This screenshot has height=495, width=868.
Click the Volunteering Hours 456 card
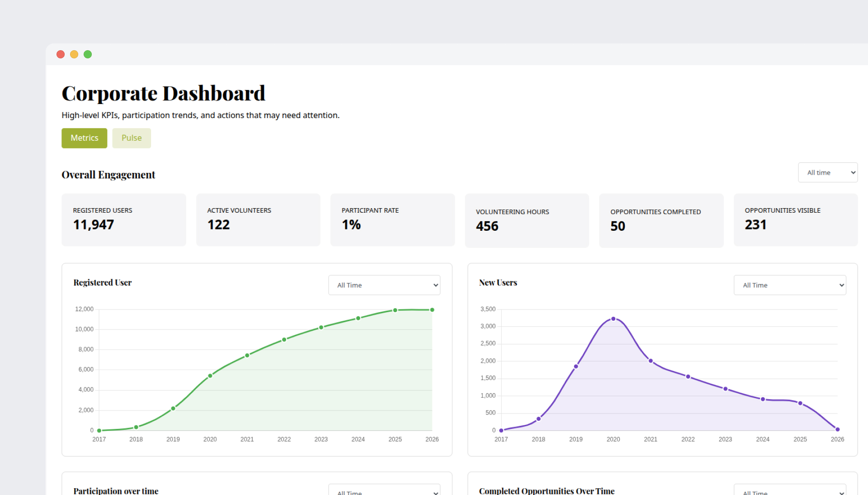[x=527, y=220]
